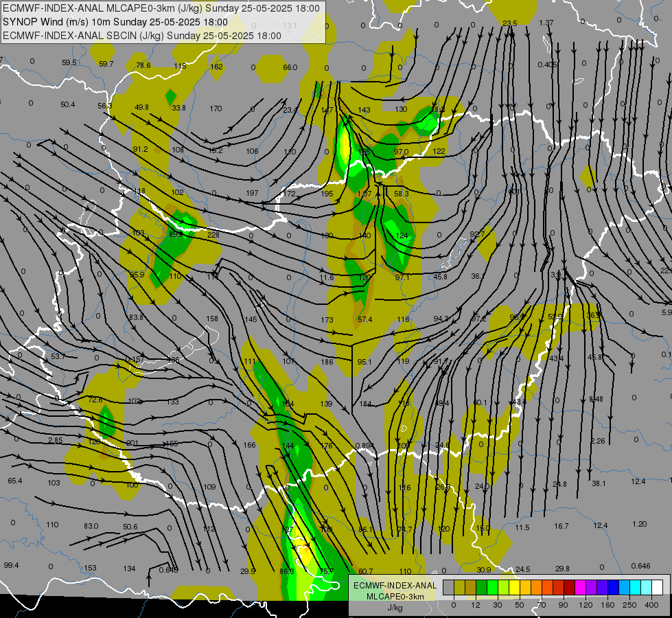Viewport: 672px width, 618px height.
Task: Select the 400 tick label on legend scale
Action: point(651,605)
